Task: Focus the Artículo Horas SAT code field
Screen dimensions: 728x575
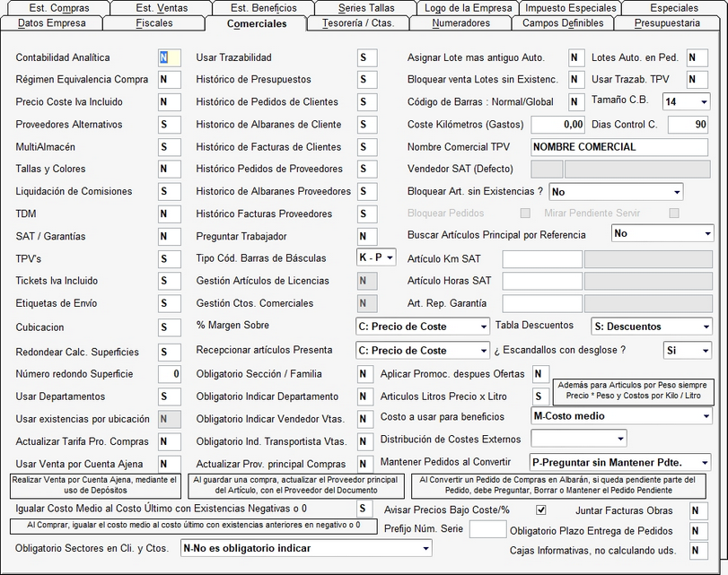Action: pyautogui.click(x=542, y=281)
